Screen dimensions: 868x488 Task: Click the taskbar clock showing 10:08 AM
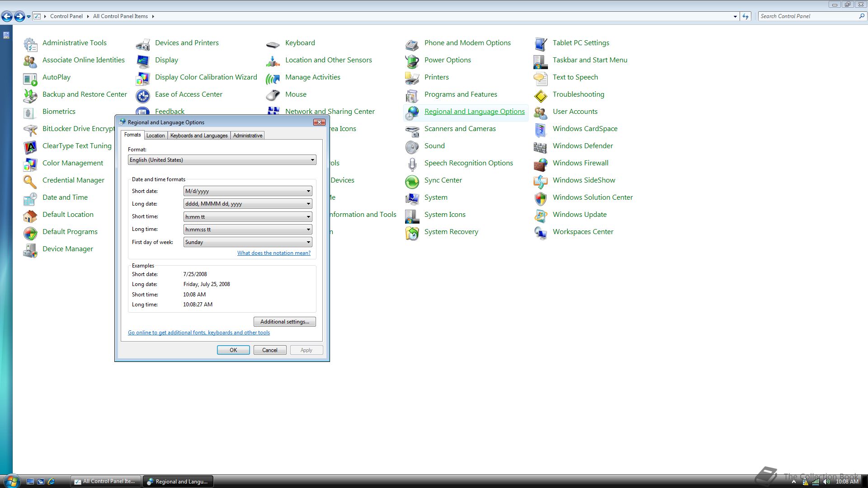847,482
